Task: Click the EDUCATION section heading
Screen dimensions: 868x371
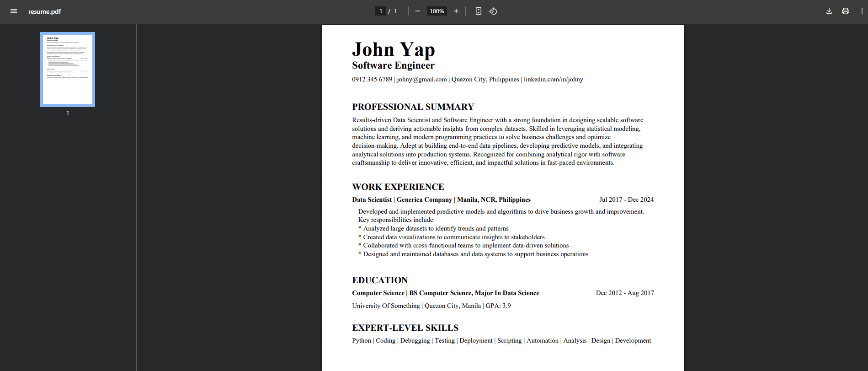Action: pos(379,280)
